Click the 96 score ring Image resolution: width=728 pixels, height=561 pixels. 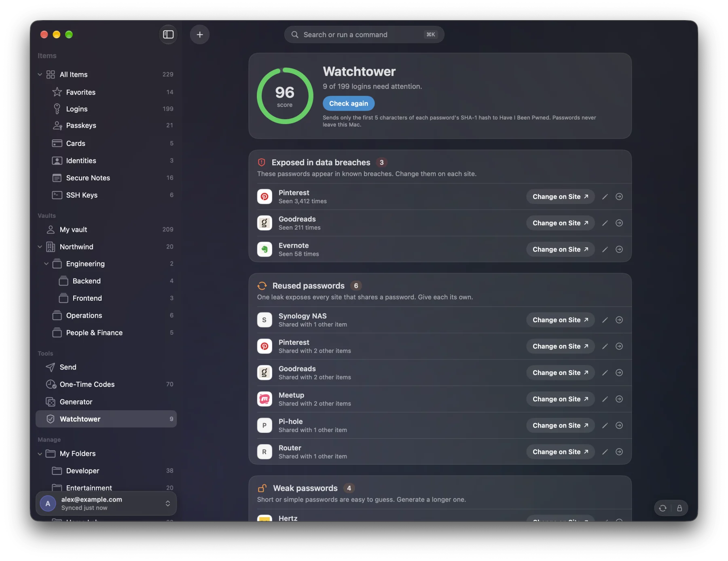285,96
